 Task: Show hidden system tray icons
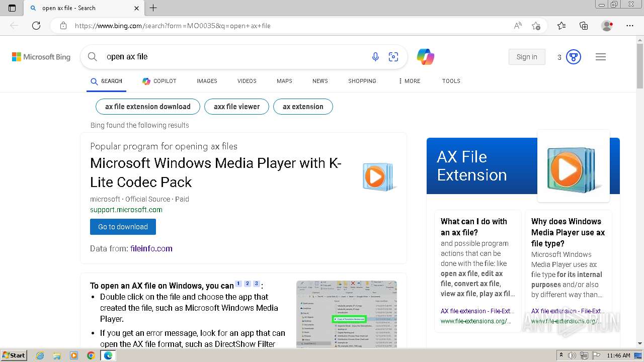[x=561, y=355]
